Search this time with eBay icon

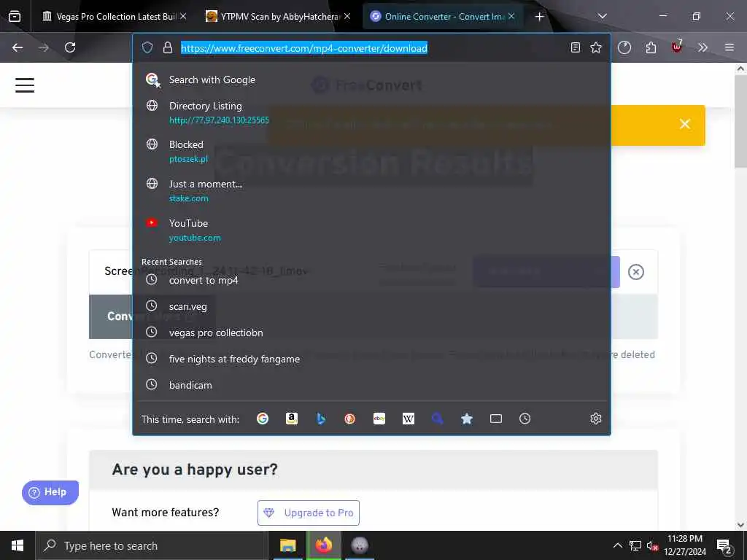(379, 419)
